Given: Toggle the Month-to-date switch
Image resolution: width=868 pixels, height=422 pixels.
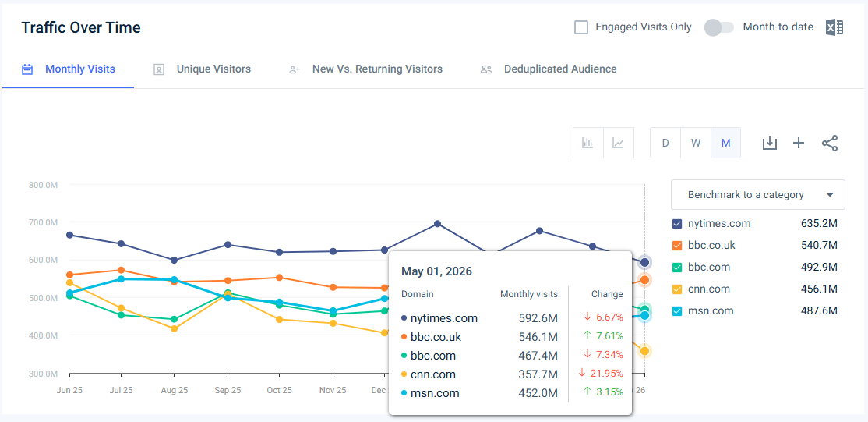Looking at the screenshot, I should tap(718, 27).
